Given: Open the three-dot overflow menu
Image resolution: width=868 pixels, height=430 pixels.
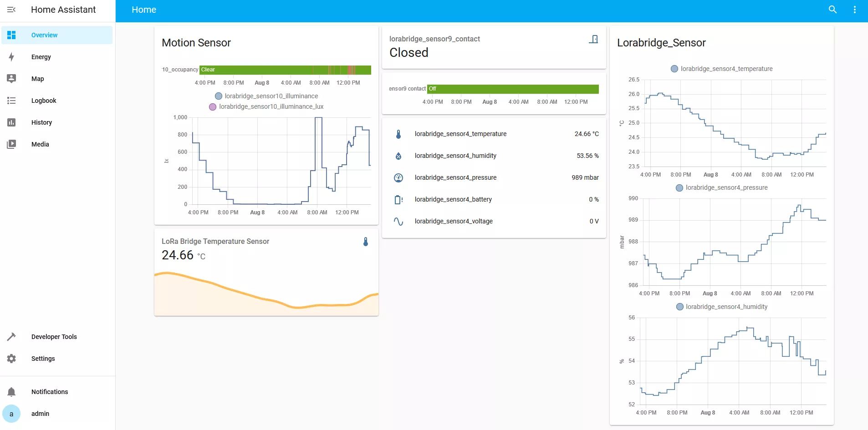Looking at the screenshot, I should pyautogui.click(x=855, y=9).
